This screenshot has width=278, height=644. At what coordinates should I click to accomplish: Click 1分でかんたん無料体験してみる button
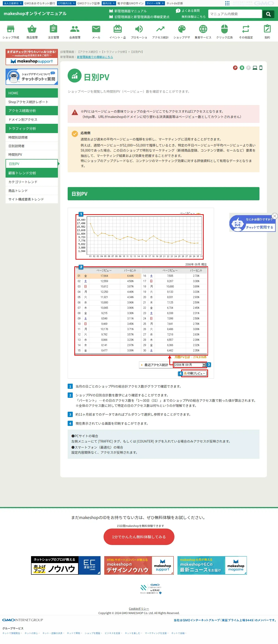tap(139, 537)
